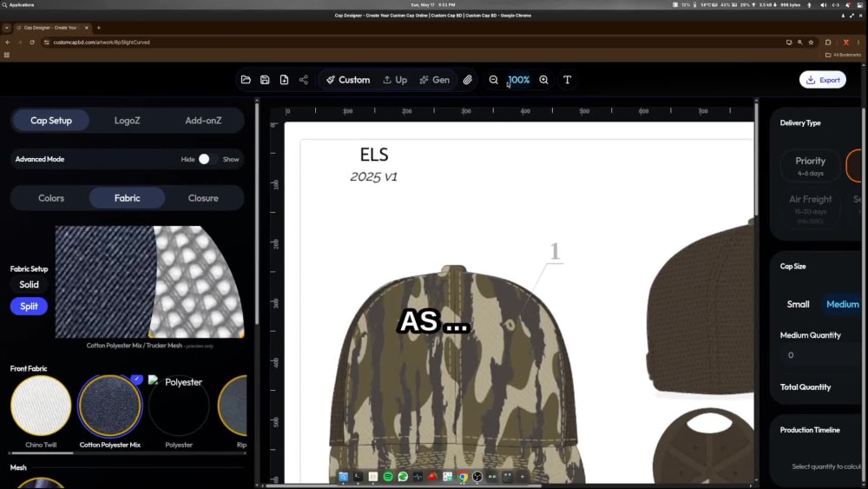Open the apps grid in bookmarks bar

(7, 55)
